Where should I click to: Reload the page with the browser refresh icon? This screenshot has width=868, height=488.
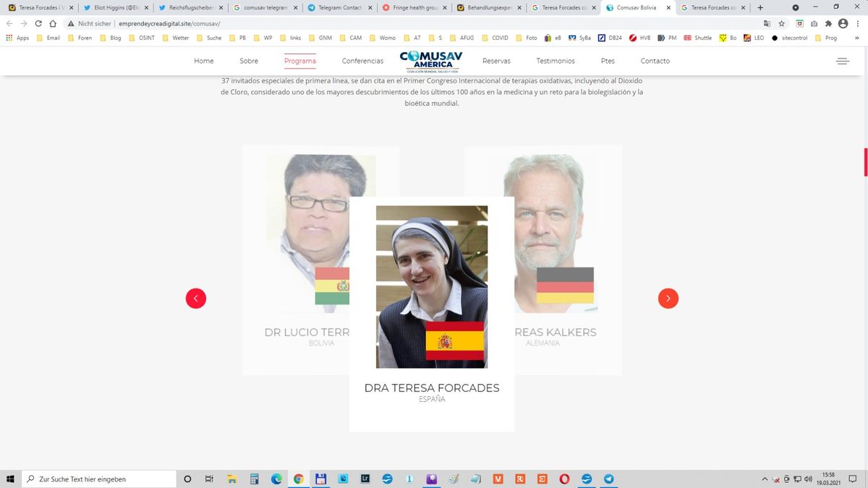pyautogui.click(x=38, y=23)
